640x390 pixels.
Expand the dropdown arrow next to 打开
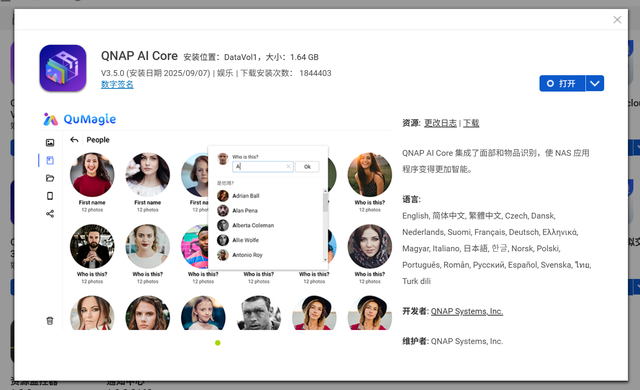(x=595, y=83)
